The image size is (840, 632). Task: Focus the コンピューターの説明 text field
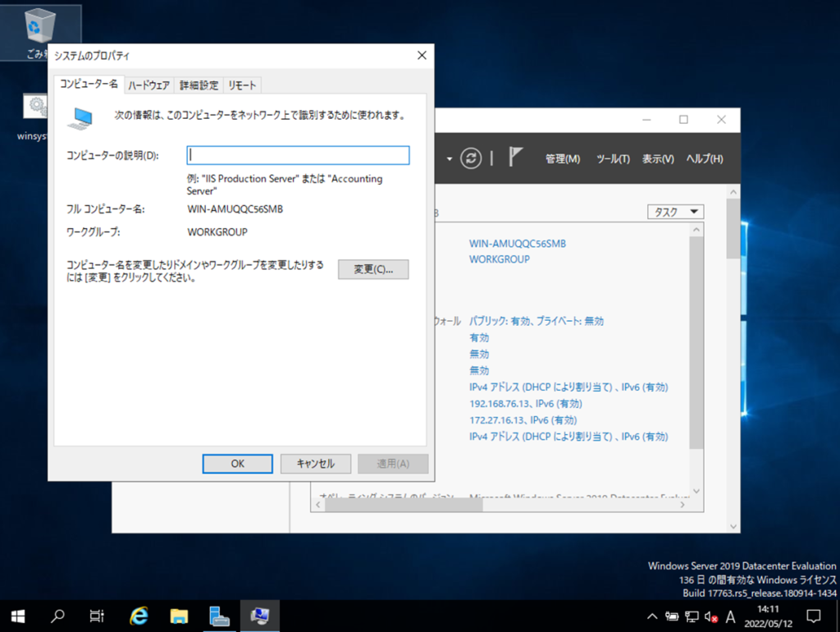point(298,155)
